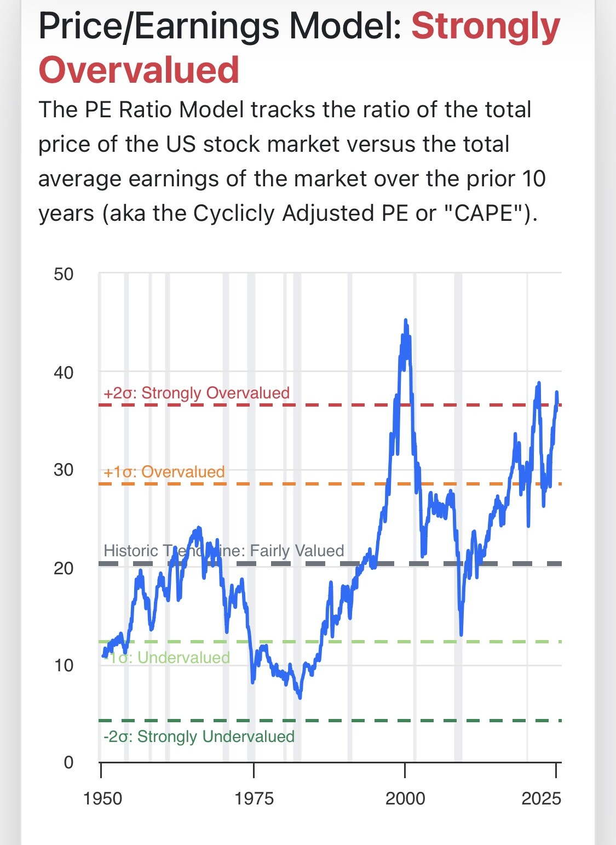The height and width of the screenshot is (845, 616).
Task: Click the -2σ Strongly Undervalued label
Action: coord(199,736)
